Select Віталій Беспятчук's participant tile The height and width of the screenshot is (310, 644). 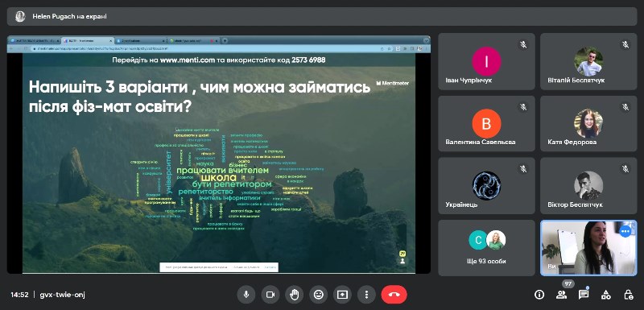point(588,61)
